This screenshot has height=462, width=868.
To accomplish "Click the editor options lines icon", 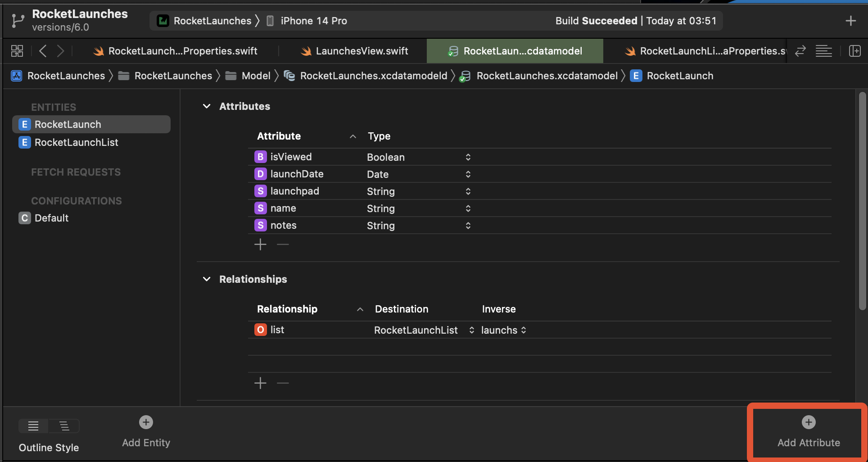I will click(x=823, y=51).
